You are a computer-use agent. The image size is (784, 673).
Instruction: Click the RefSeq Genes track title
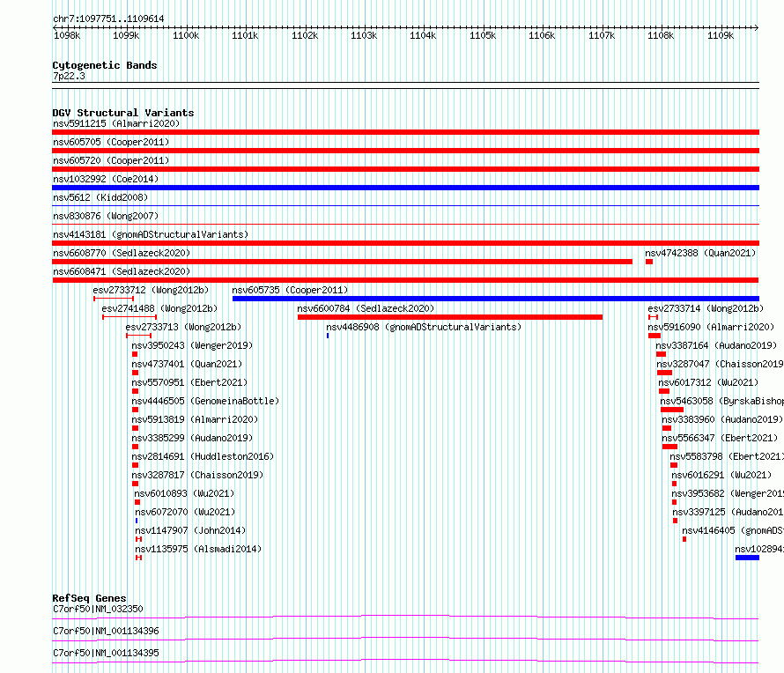[x=89, y=598]
